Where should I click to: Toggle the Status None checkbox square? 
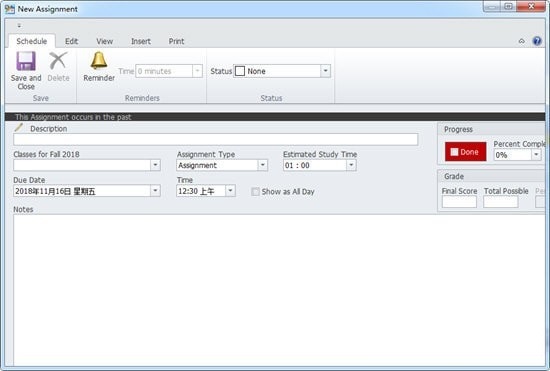tap(240, 71)
